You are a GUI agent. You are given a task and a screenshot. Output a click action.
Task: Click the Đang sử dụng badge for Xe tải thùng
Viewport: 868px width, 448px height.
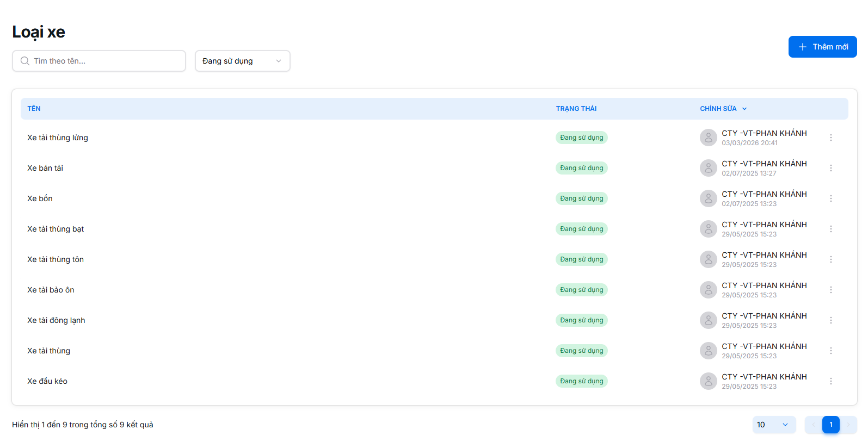tap(581, 351)
